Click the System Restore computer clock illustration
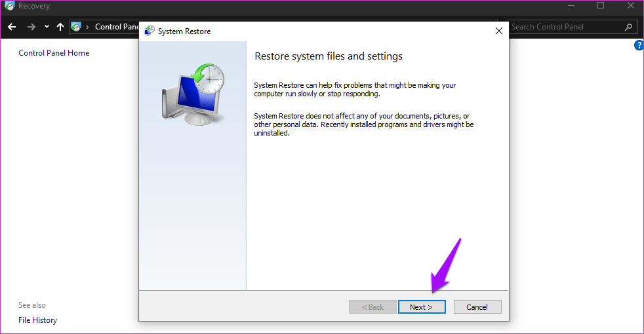The height and width of the screenshot is (334, 644). point(193,94)
